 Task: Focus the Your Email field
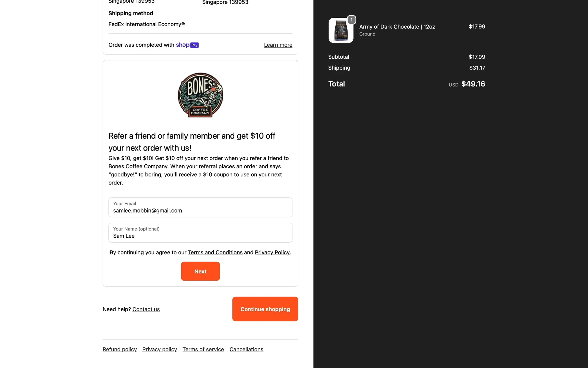point(200,207)
